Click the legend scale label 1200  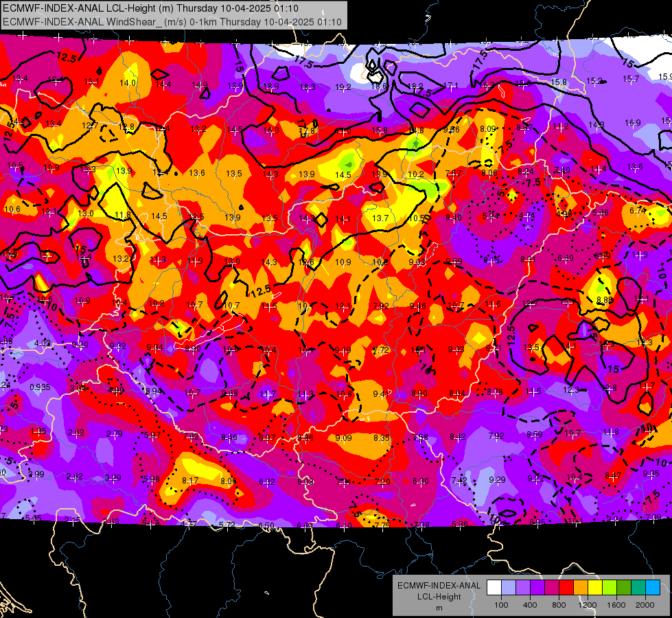click(x=588, y=605)
